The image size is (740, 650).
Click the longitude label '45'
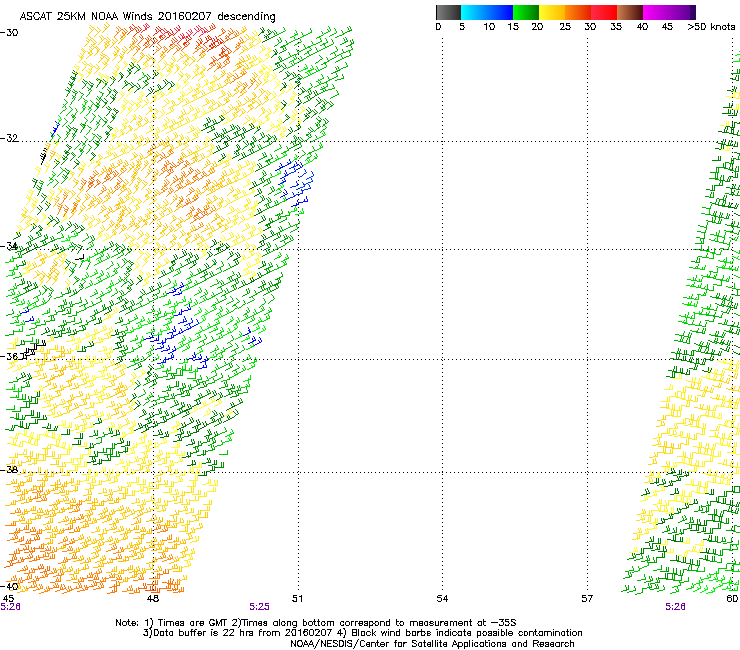8,599
